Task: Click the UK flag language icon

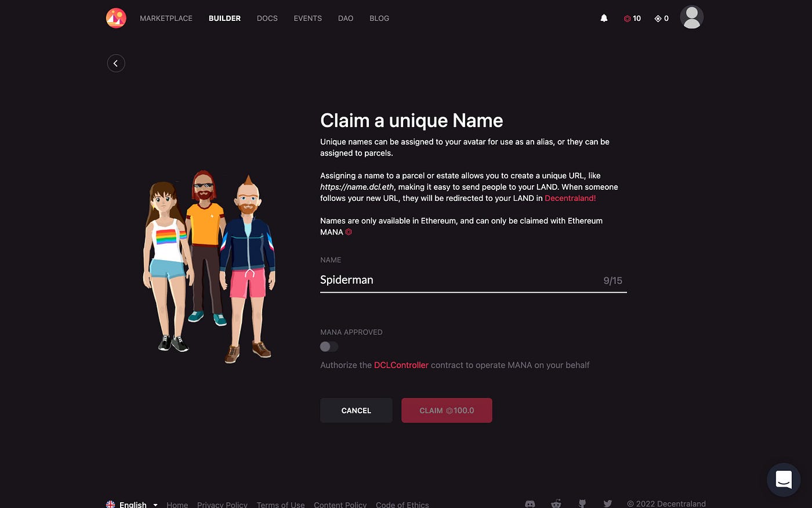Action: [110, 505]
